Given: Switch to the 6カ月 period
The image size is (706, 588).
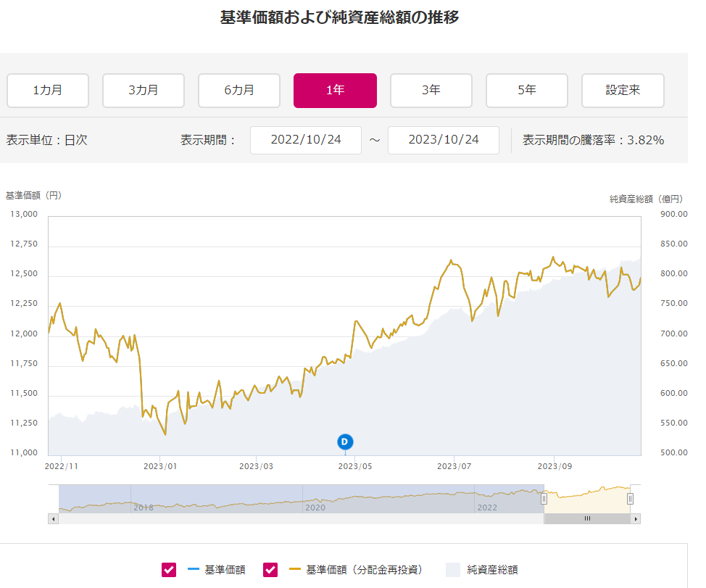Looking at the screenshot, I should pyautogui.click(x=239, y=91).
